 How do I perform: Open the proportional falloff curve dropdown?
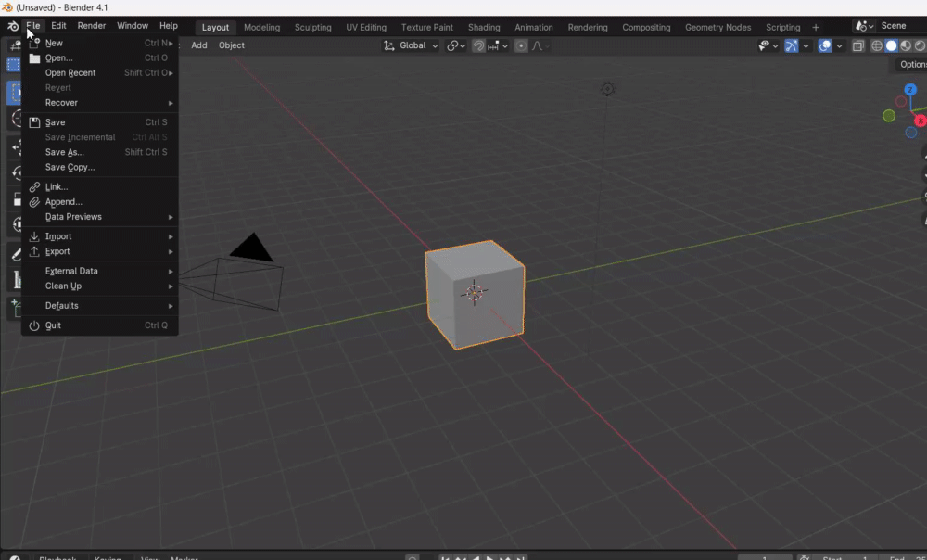[541, 45]
